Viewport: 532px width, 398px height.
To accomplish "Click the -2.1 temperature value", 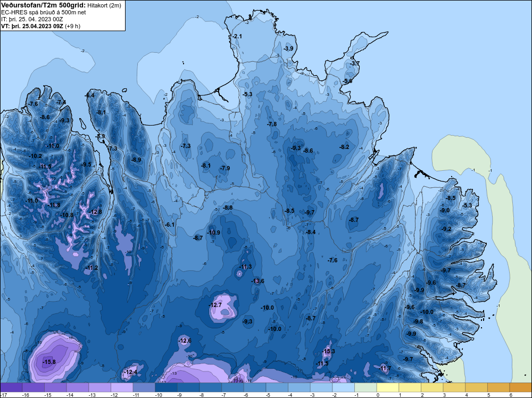I will point(237,36).
